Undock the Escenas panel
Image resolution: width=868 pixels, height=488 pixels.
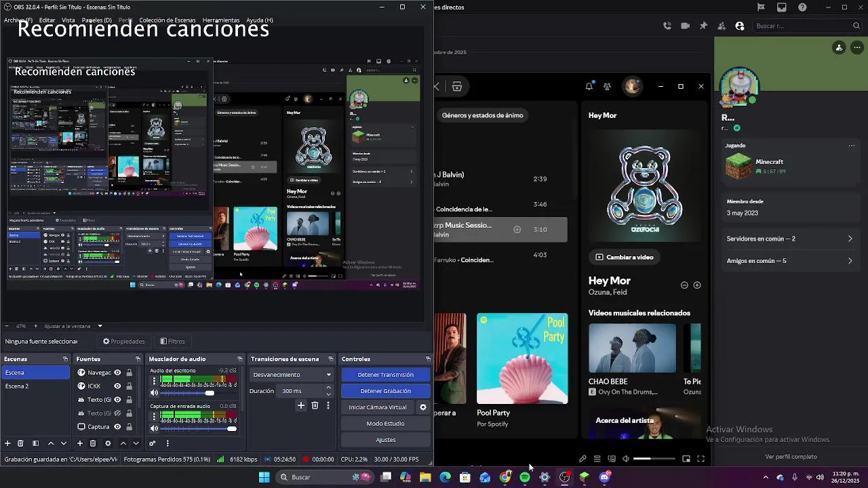pyautogui.click(x=65, y=359)
